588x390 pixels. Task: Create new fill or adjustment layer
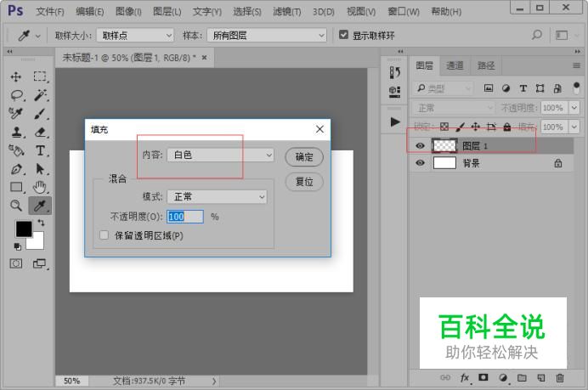[x=503, y=377]
